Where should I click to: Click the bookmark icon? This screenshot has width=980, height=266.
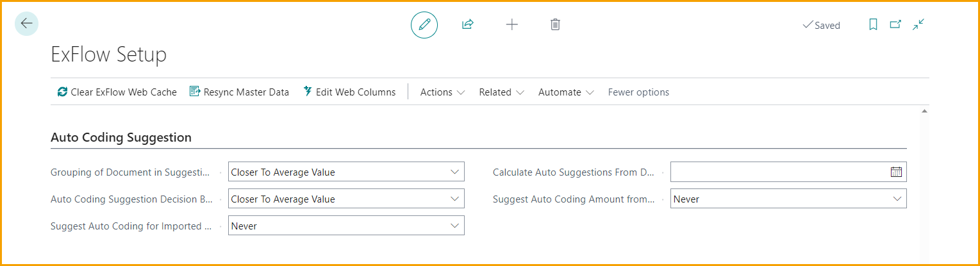pos(873,25)
